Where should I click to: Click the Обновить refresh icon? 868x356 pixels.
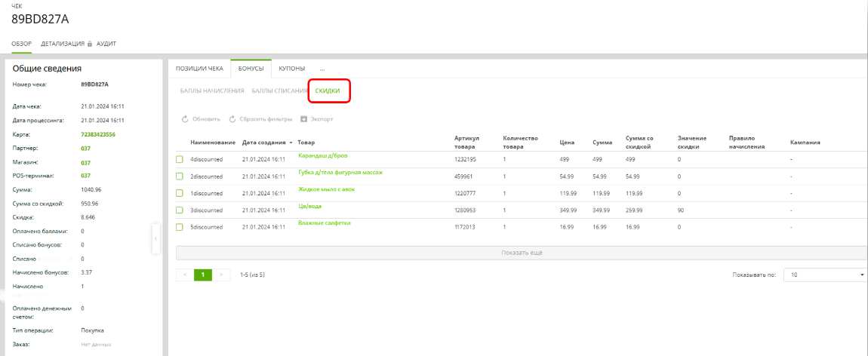tap(184, 119)
